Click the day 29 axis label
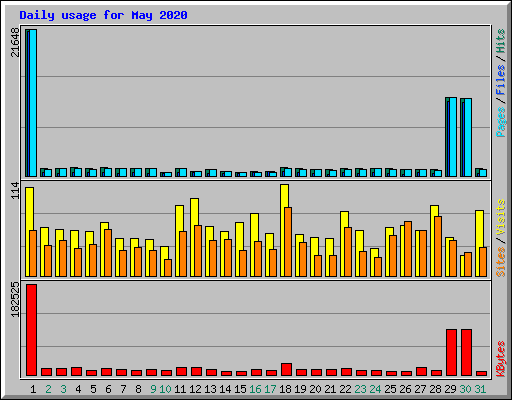 (x=450, y=389)
